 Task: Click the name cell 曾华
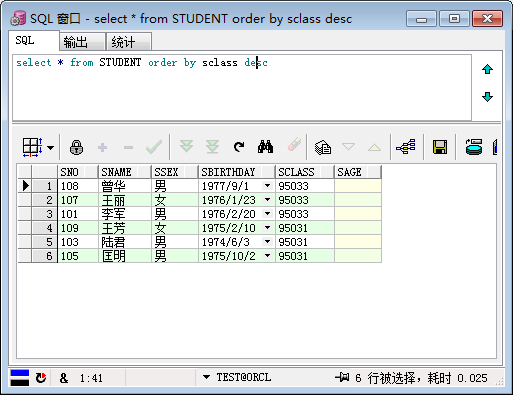(125, 186)
